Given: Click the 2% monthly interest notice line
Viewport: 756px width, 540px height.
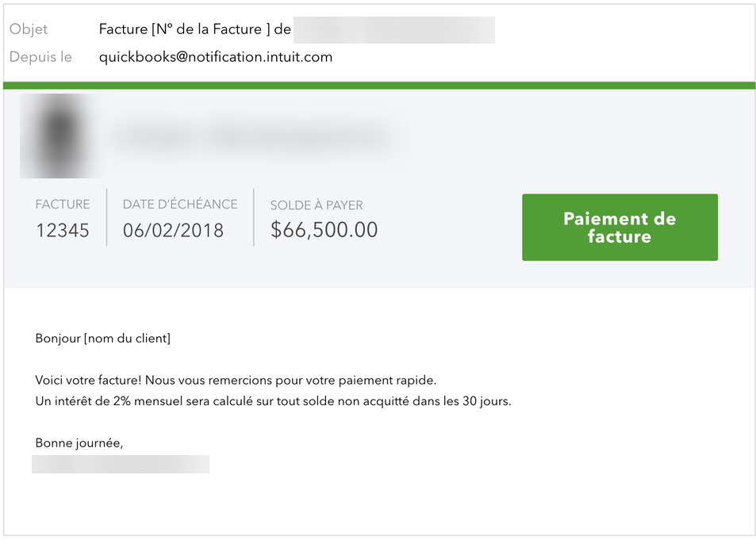Looking at the screenshot, I should (274, 400).
